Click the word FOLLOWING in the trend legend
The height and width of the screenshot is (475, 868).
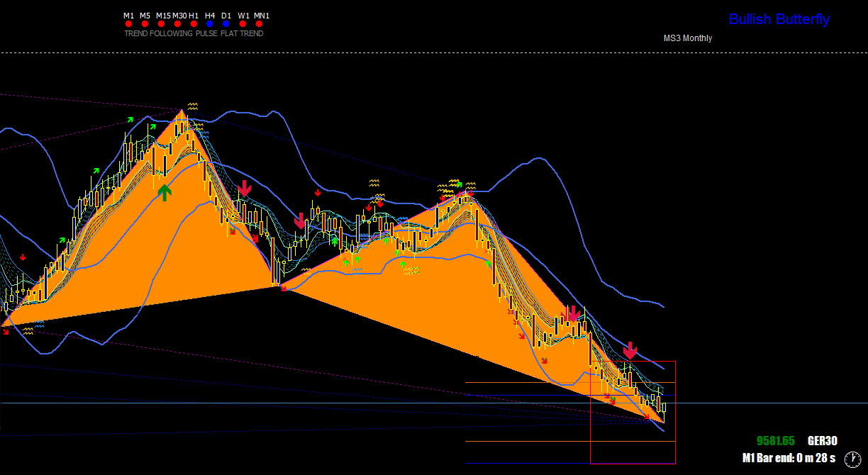pyautogui.click(x=171, y=33)
